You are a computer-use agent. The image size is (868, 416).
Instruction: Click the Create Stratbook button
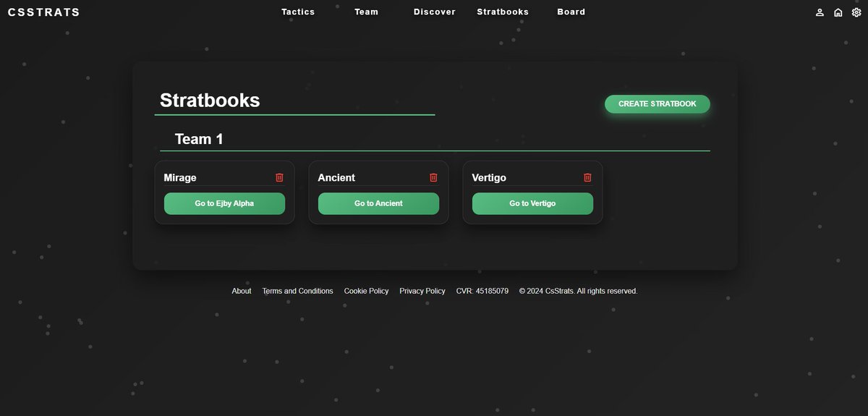point(658,104)
